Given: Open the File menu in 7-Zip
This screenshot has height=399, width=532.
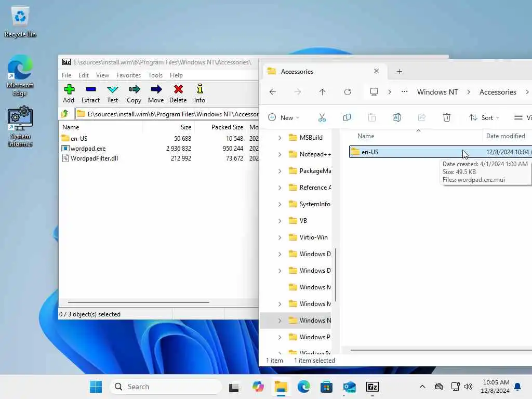Looking at the screenshot, I should pos(66,75).
